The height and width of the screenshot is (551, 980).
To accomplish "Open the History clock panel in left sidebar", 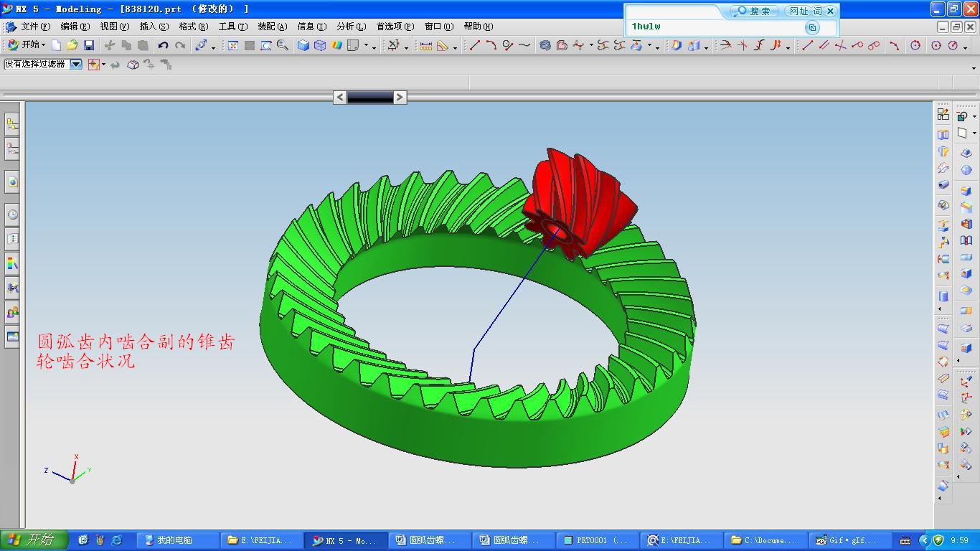I will (12, 215).
